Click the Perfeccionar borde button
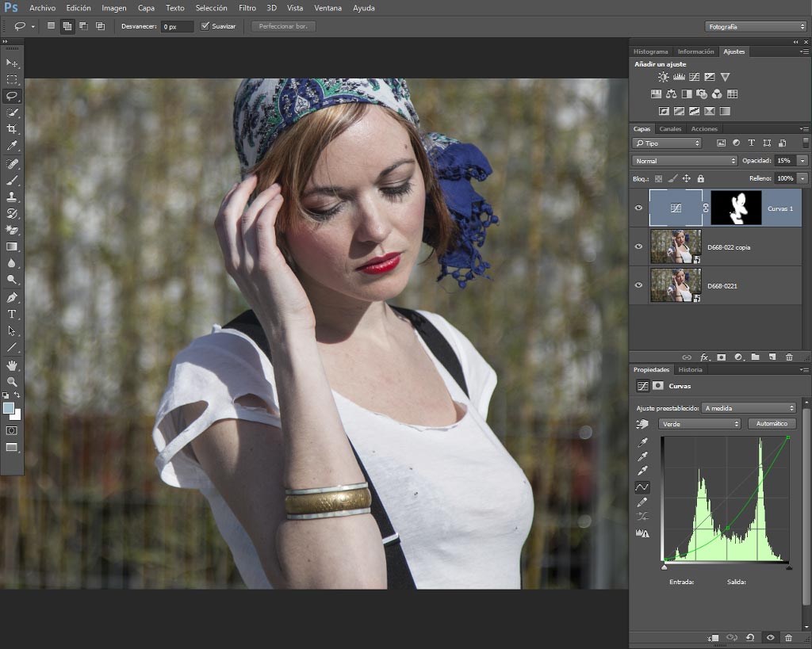The width and height of the screenshot is (812, 649). (x=283, y=26)
